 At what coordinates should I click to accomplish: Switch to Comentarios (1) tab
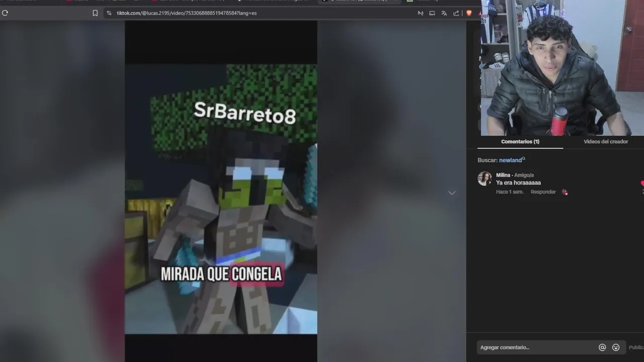point(520,142)
